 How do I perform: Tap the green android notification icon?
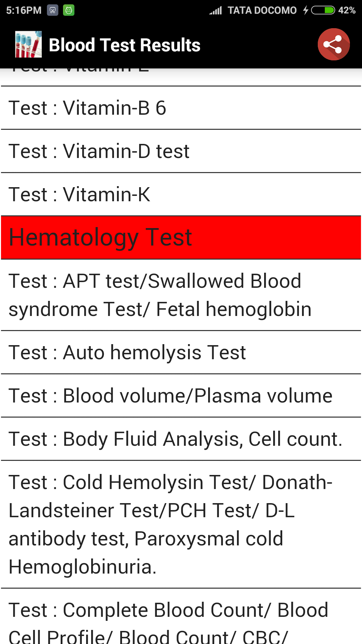(x=69, y=10)
